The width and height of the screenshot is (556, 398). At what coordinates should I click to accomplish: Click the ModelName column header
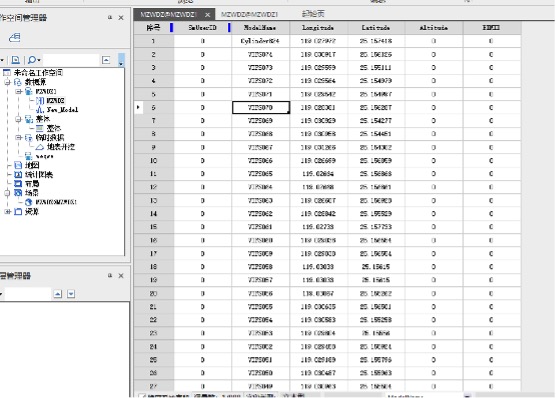pyautogui.click(x=260, y=28)
